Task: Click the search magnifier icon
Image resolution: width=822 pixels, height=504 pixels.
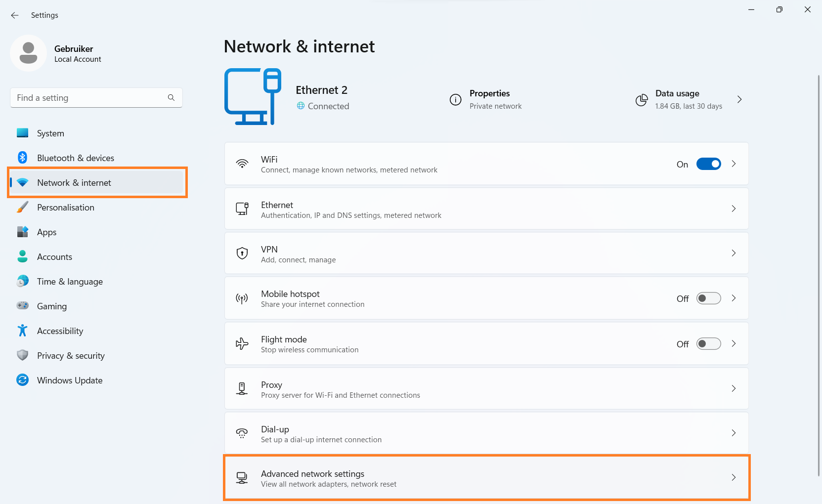Action: [x=171, y=98]
